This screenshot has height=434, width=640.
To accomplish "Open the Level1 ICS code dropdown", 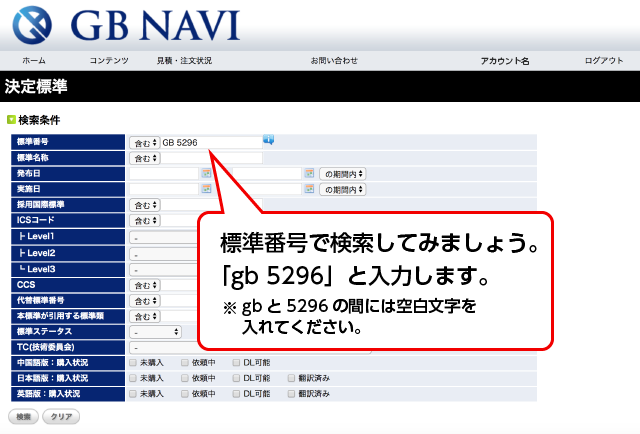I will (164, 238).
